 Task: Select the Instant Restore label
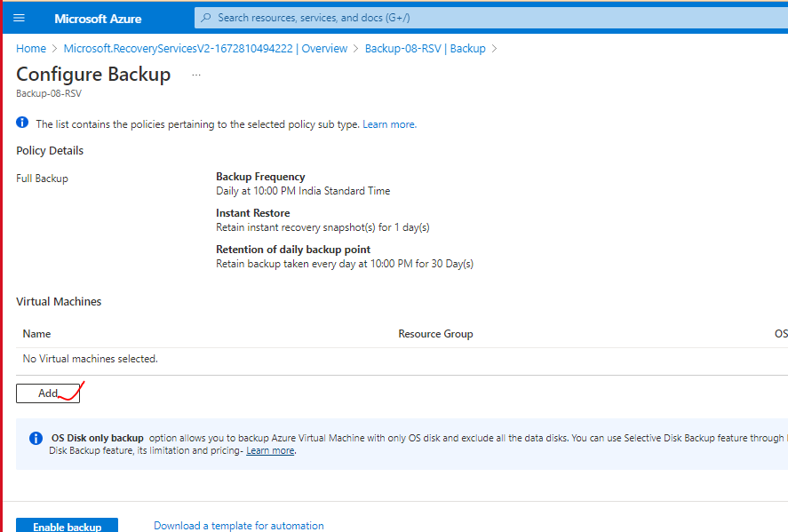point(253,213)
